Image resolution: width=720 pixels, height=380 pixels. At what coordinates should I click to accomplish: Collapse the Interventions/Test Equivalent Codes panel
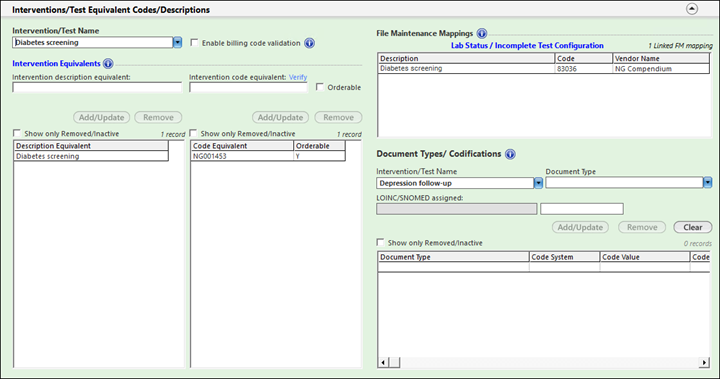[692, 9]
